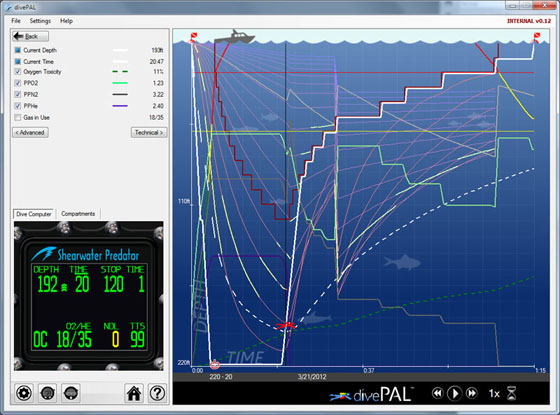Fast-forward the dive playback
This screenshot has height=415, width=560.
click(472, 394)
